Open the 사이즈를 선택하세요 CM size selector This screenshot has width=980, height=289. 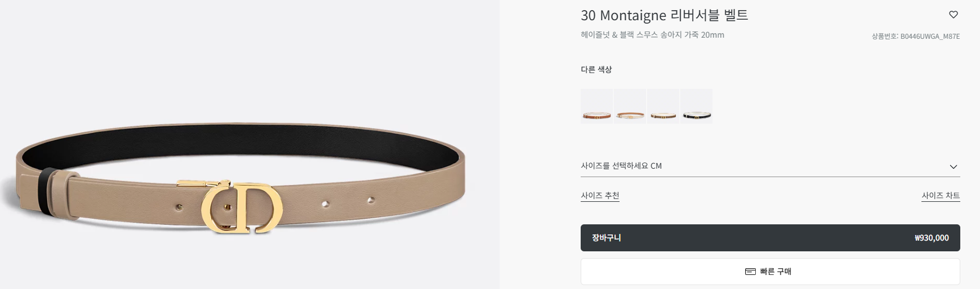coord(770,166)
